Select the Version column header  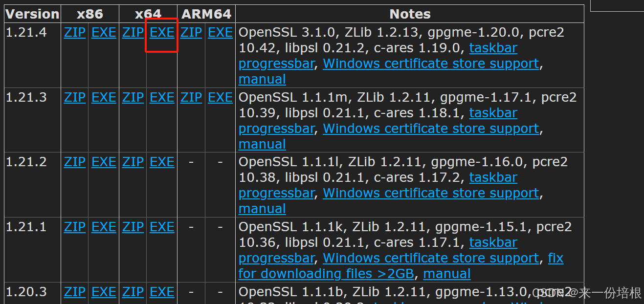pyautogui.click(x=32, y=14)
